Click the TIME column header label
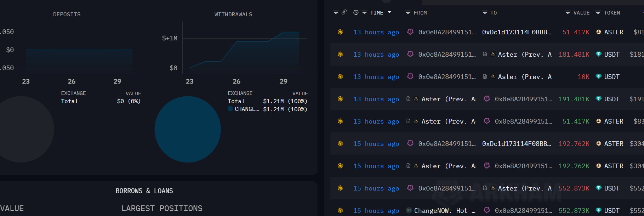This screenshot has width=644, height=216. click(x=377, y=13)
